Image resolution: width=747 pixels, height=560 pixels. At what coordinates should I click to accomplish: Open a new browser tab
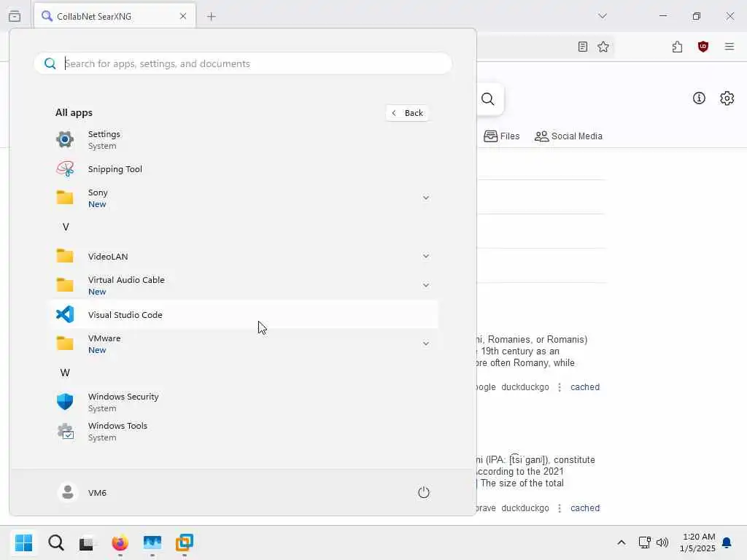pos(212,16)
